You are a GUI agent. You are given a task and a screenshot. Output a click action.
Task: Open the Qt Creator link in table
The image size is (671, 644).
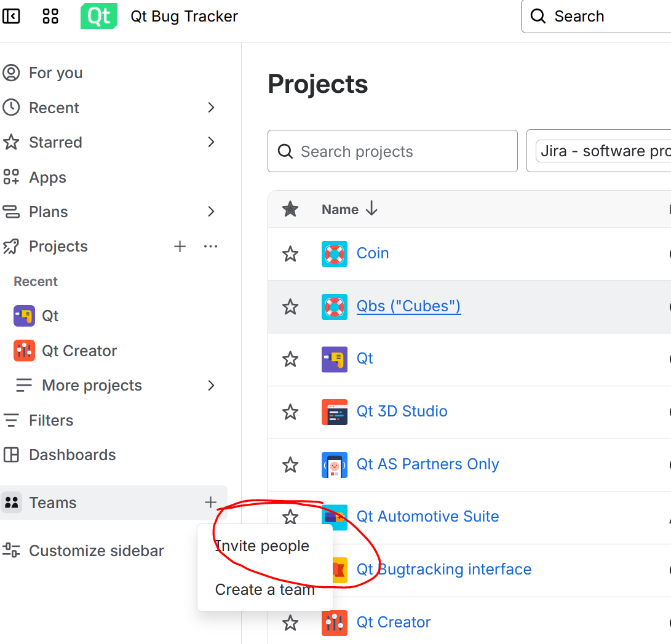coord(394,622)
